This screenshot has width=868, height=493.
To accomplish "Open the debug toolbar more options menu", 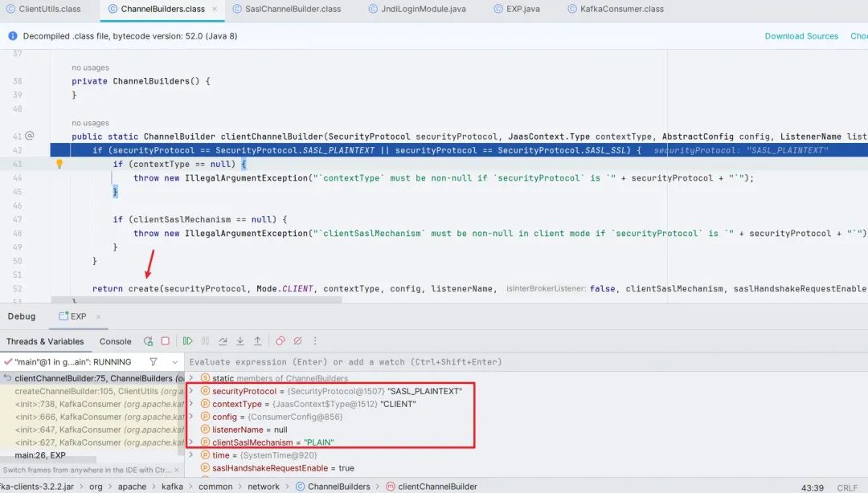I will coord(315,341).
